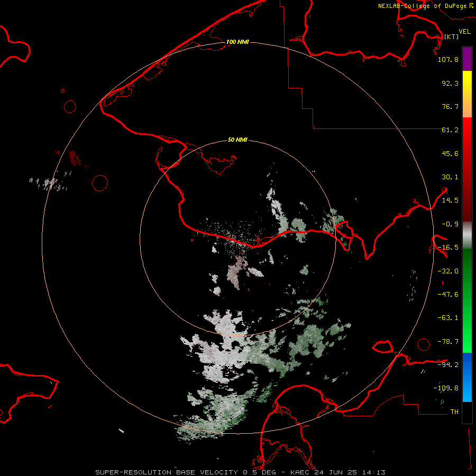Viewport: 476px width, 476px height.
Task: Click the 45.6 legend value
Action: coord(450,153)
